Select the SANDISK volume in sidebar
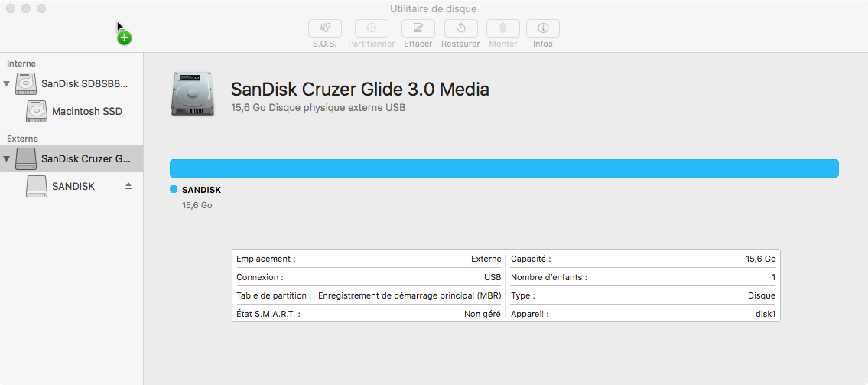868x385 pixels. click(73, 186)
